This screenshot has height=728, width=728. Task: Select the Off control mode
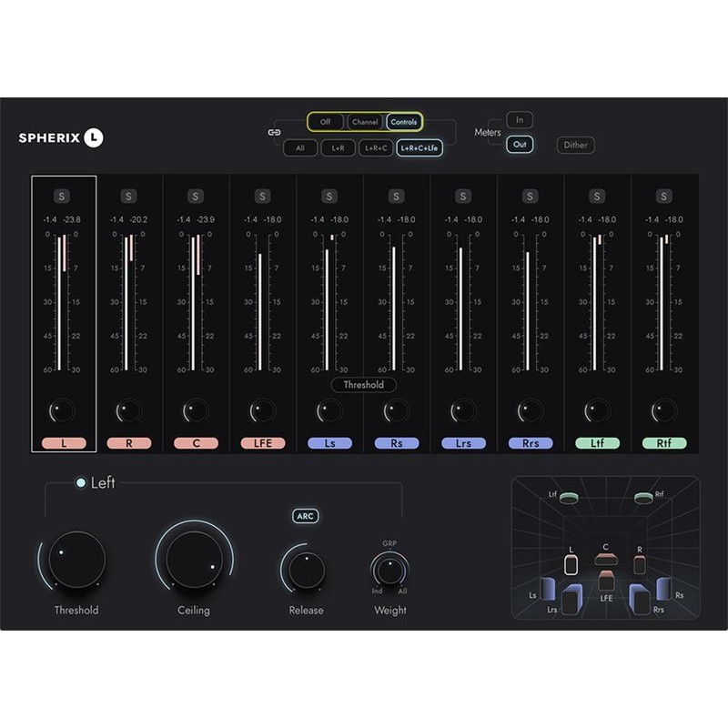pos(325,121)
